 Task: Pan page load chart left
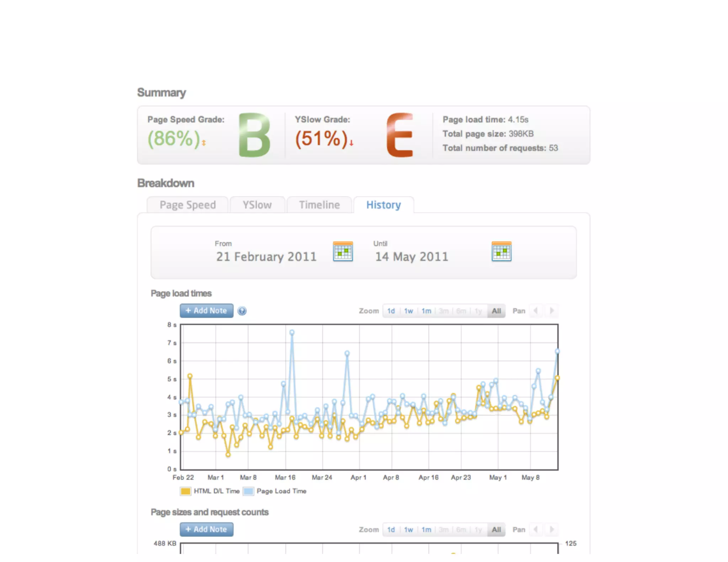[x=535, y=311]
